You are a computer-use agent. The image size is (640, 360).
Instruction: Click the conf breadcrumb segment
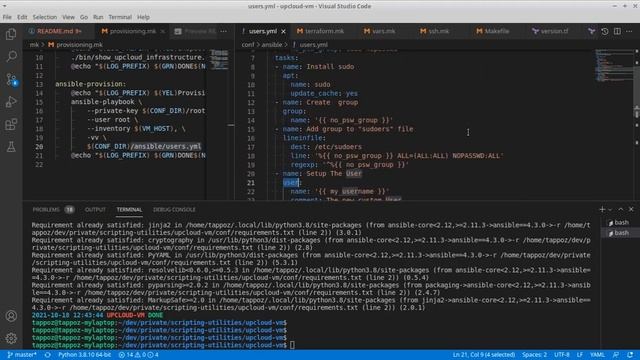[x=248, y=45]
